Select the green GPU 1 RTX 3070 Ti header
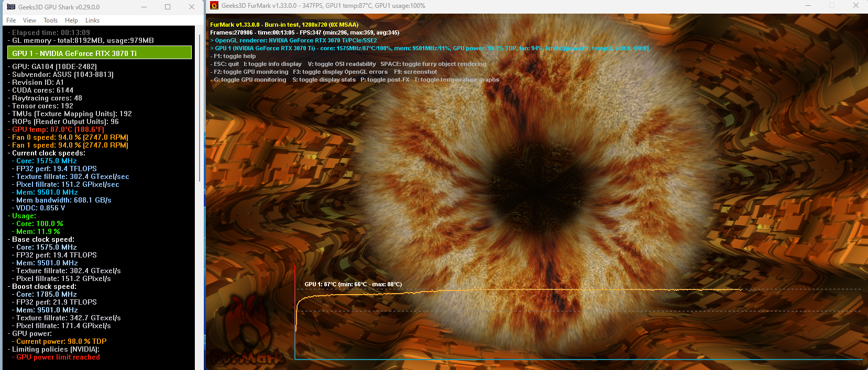The image size is (868, 370). point(100,53)
